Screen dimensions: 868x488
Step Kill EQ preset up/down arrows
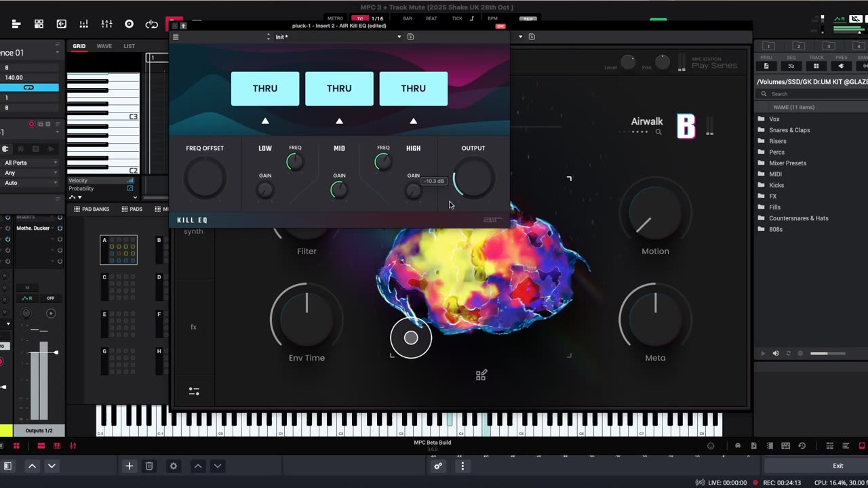pos(269,37)
